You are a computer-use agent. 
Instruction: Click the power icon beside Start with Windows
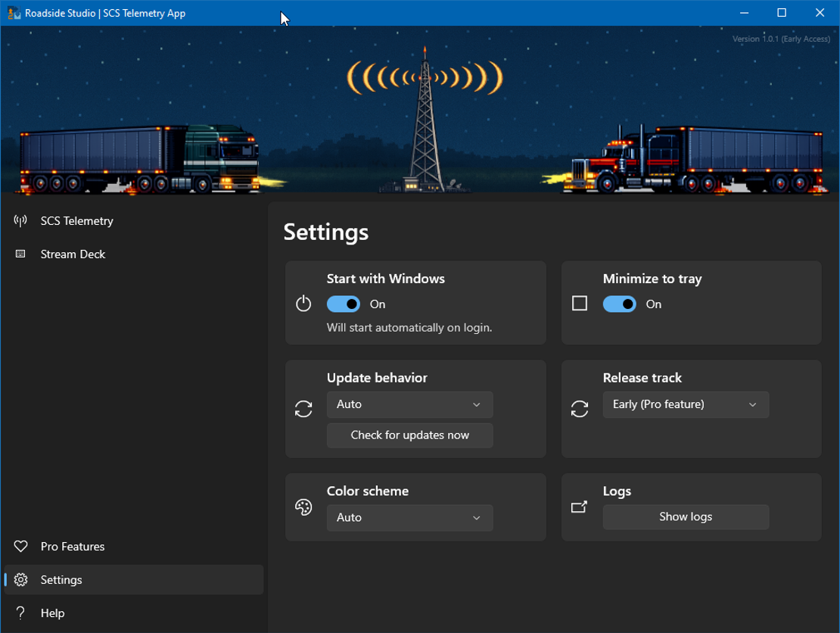(x=303, y=304)
